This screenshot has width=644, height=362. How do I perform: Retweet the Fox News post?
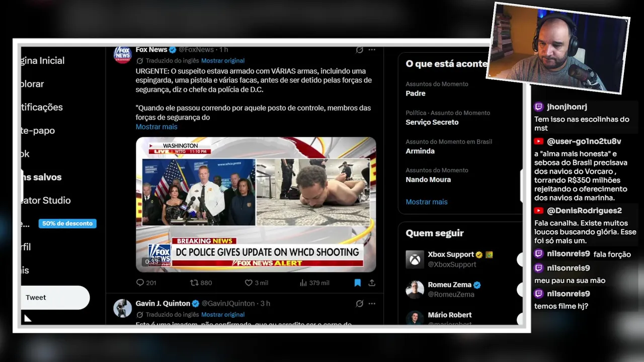coord(194,283)
